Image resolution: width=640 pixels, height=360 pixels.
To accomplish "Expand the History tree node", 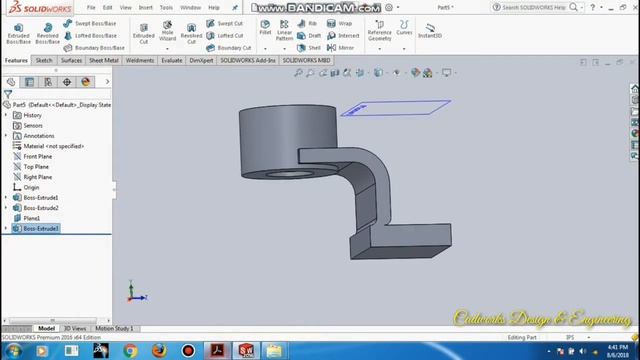I will point(6,116).
